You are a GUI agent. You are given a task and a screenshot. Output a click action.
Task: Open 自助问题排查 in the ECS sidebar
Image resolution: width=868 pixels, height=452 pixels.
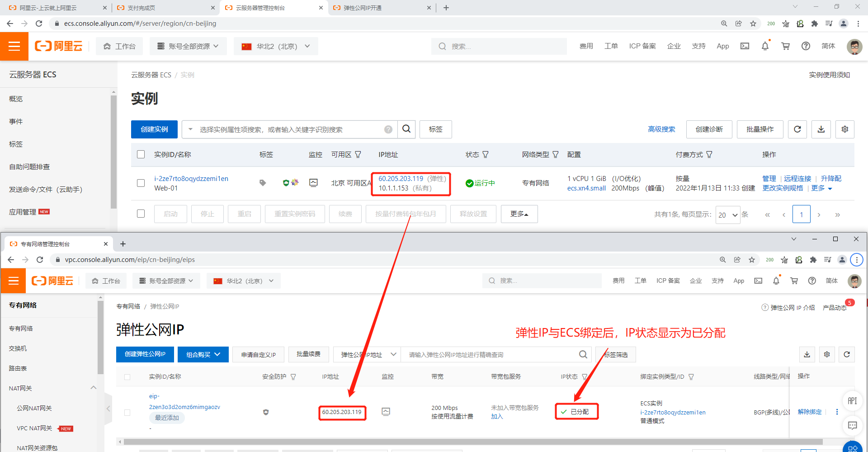click(x=29, y=167)
